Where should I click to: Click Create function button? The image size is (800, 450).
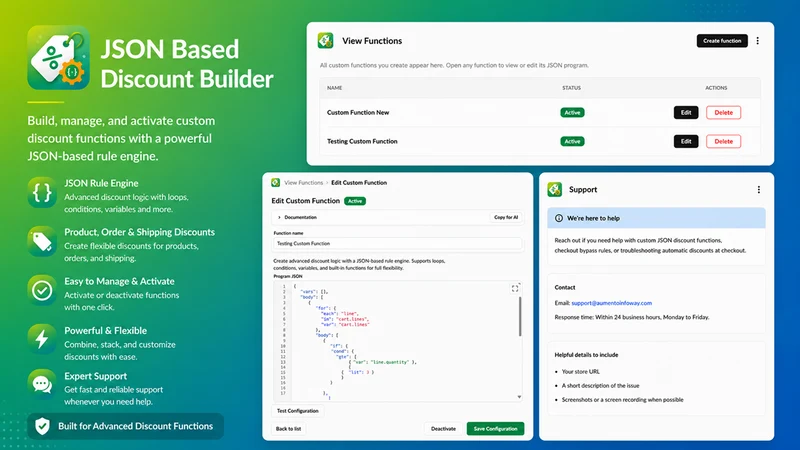tap(722, 41)
